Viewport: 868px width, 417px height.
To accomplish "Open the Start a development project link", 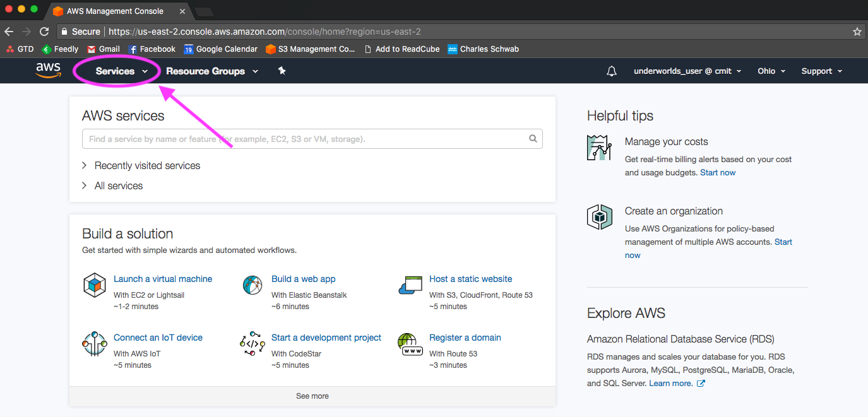I will click(326, 338).
